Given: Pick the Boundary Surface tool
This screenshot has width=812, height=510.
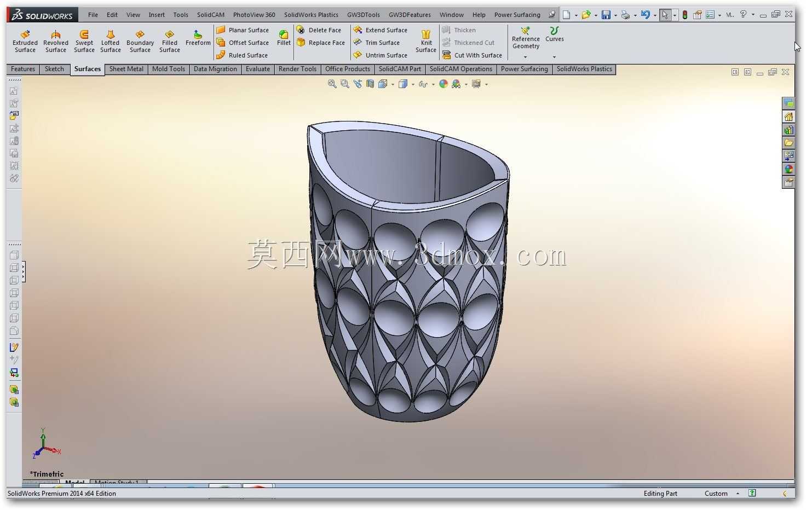Looking at the screenshot, I should [140, 42].
